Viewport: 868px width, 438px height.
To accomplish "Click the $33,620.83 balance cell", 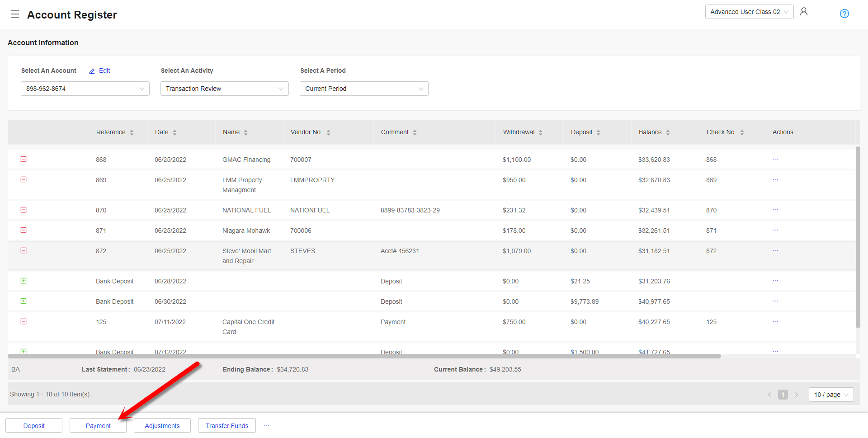I will (x=654, y=160).
